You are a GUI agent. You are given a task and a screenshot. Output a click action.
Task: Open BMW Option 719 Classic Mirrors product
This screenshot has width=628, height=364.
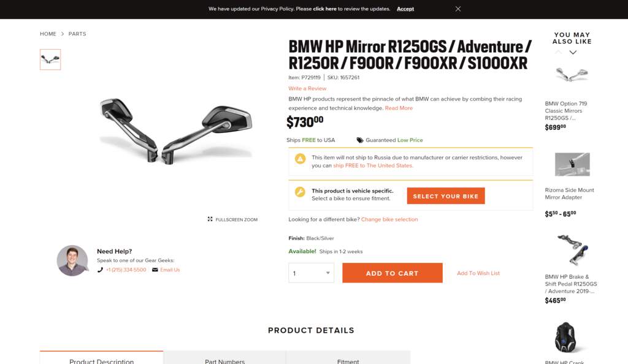pos(566,111)
